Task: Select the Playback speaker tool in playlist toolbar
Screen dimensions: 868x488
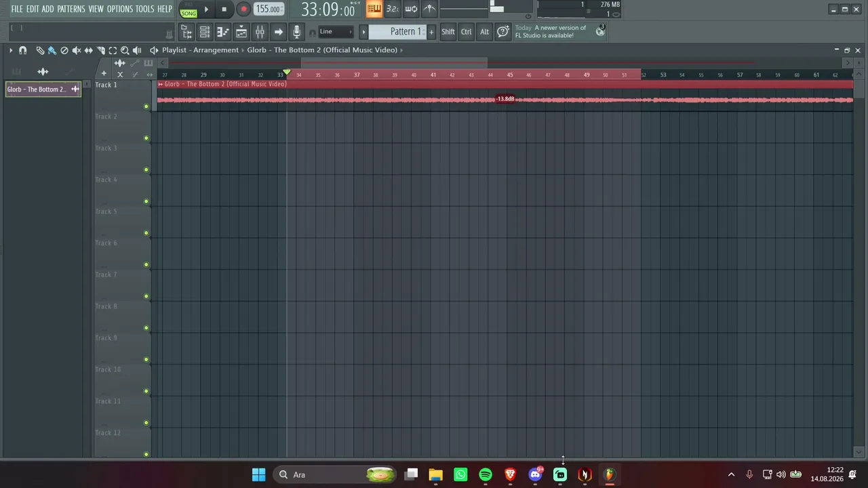Action: click(137, 50)
